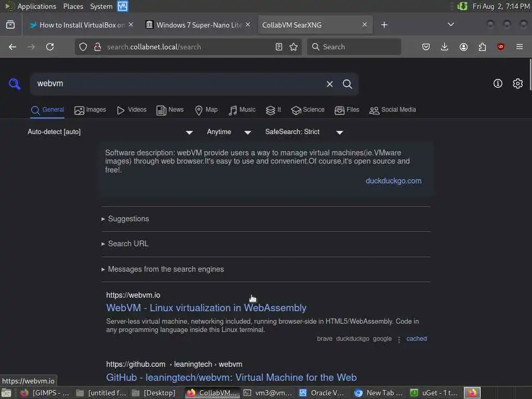This screenshot has height=399, width=532.
Task: Open the Firefox View icon
Action: click(x=10, y=25)
